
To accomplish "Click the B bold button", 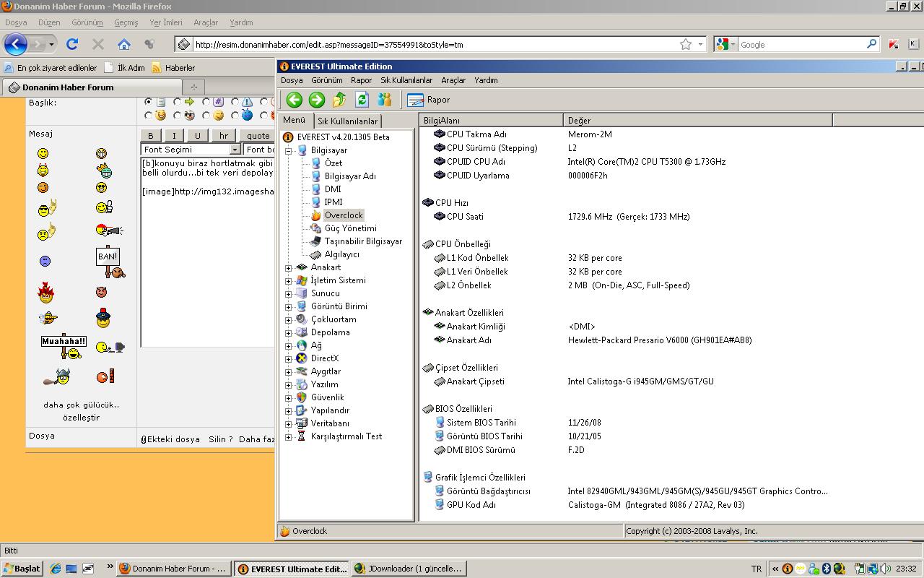I will (x=150, y=135).
